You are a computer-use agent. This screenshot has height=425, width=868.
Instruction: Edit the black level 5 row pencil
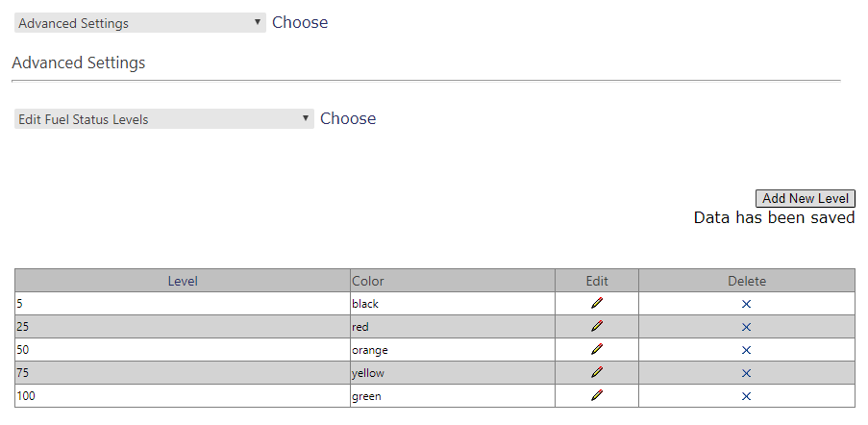(x=597, y=303)
